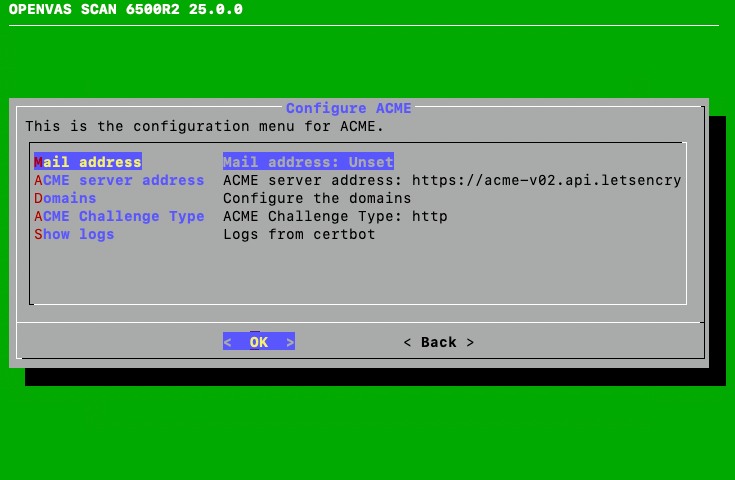Select the ACME Challenge Type entry
This screenshot has width=735, height=480.
119,216
